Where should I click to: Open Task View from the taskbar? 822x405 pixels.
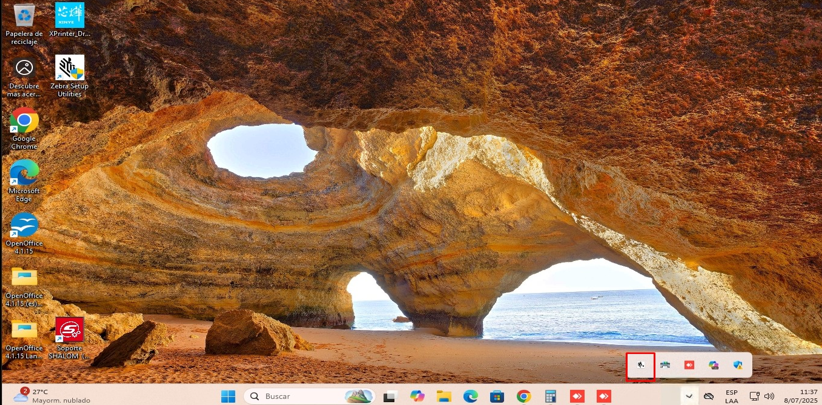[x=390, y=396]
